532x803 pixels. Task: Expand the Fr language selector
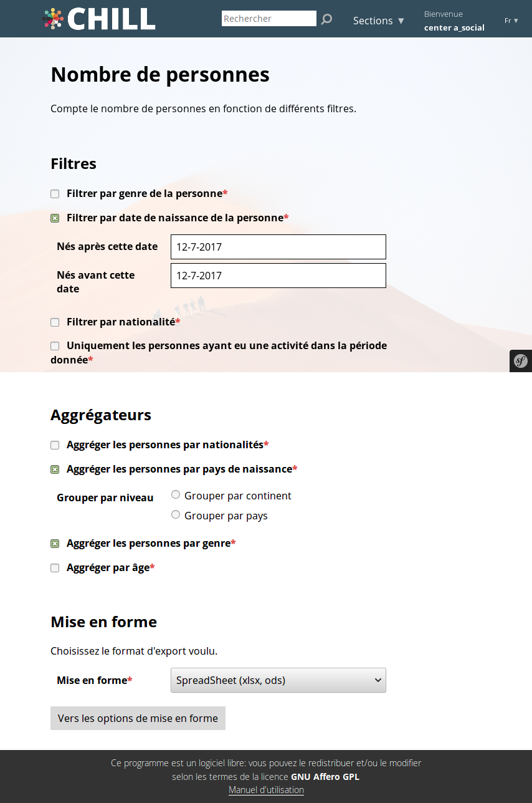pos(511,21)
